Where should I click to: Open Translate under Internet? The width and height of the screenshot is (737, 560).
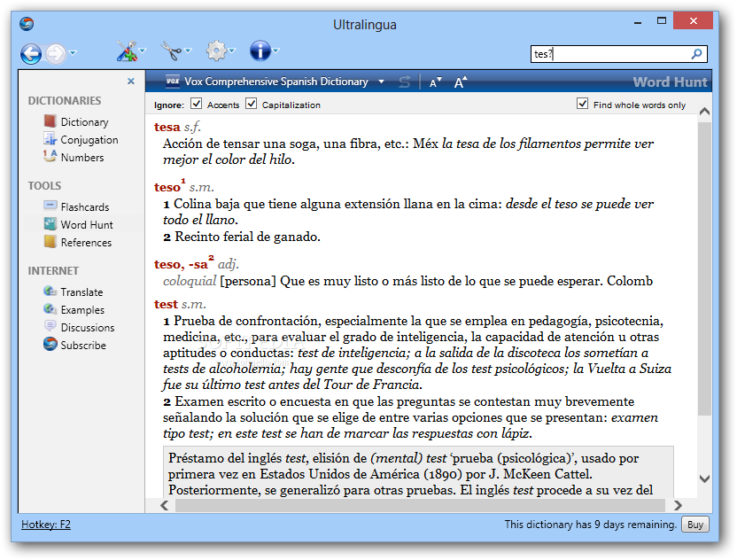point(81,292)
